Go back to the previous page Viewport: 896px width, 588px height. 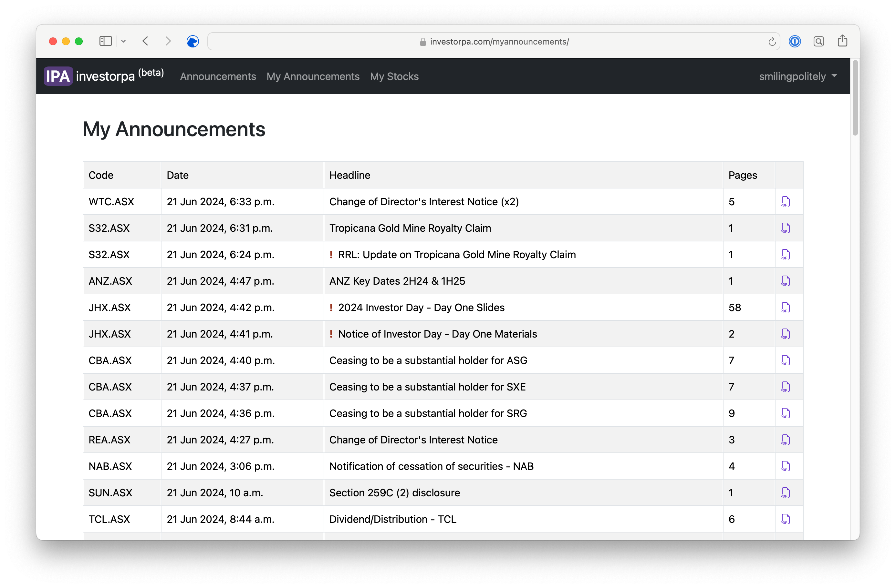pos(145,41)
